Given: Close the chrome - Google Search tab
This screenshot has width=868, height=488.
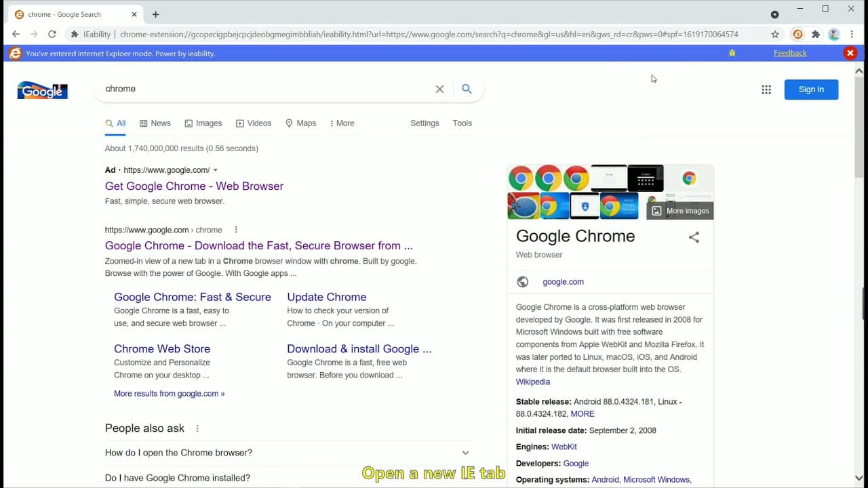Looking at the screenshot, I should pyautogui.click(x=134, y=14).
